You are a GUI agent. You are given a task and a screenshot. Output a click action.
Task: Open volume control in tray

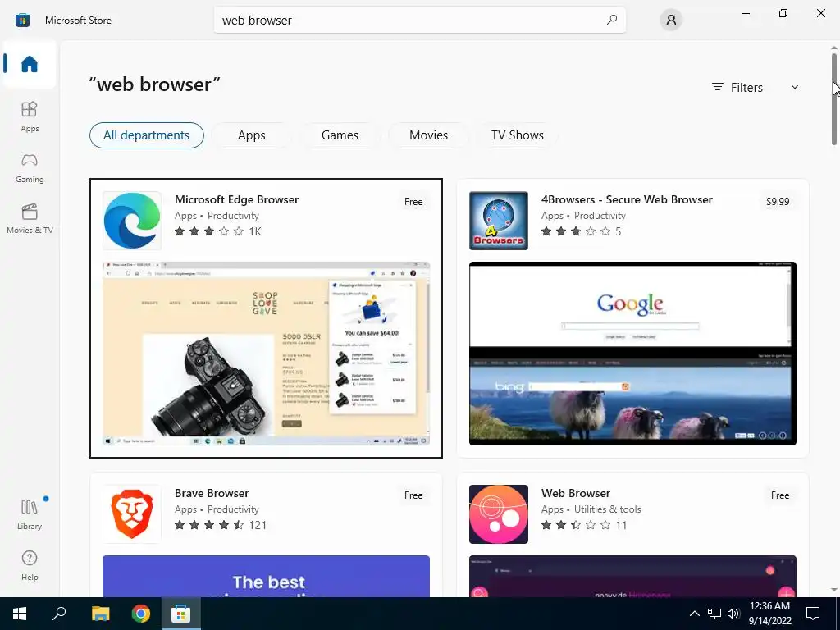coord(733,614)
